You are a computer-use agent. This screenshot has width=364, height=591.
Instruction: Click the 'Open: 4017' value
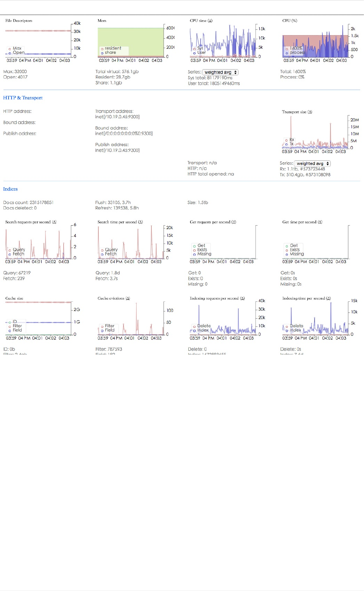pyautogui.click(x=15, y=77)
